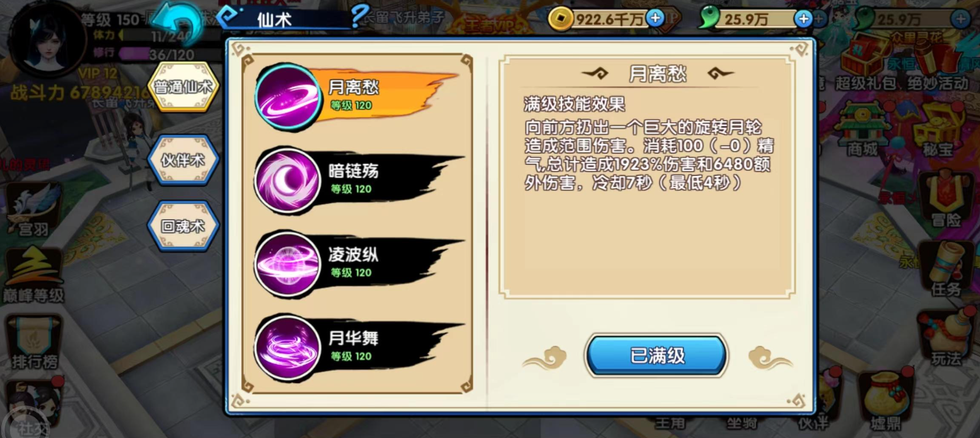Open the 任务 quest scroll icon
Screen dimensions: 980x438
[946, 270]
